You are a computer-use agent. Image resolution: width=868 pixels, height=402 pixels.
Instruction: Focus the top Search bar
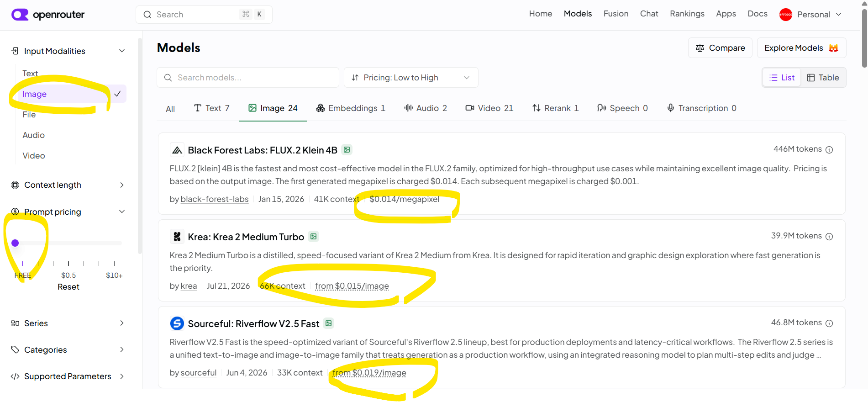[204, 15]
